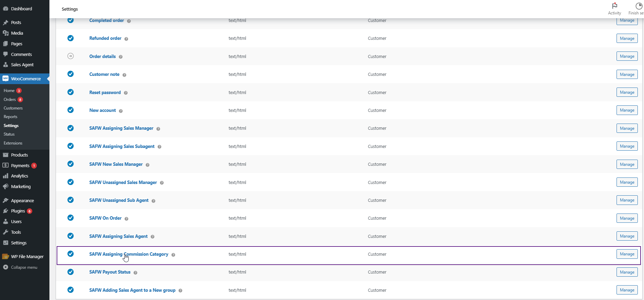The height and width of the screenshot is (300, 644).
Task: Toggle enabled checkmark for Customer note
Action: 70,74
